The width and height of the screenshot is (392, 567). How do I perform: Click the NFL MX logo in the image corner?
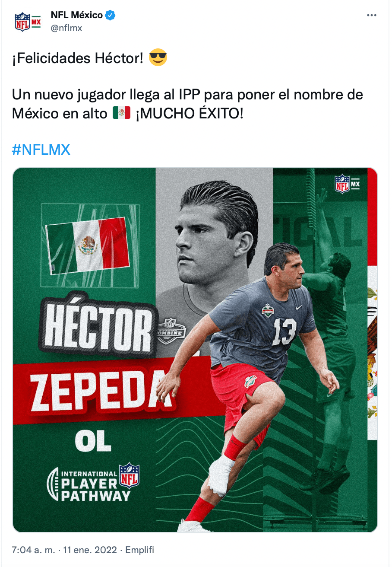[347, 184]
